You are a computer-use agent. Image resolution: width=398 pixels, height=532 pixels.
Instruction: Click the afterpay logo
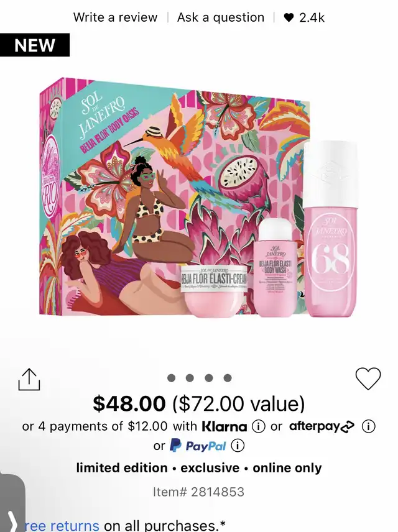tap(322, 426)
